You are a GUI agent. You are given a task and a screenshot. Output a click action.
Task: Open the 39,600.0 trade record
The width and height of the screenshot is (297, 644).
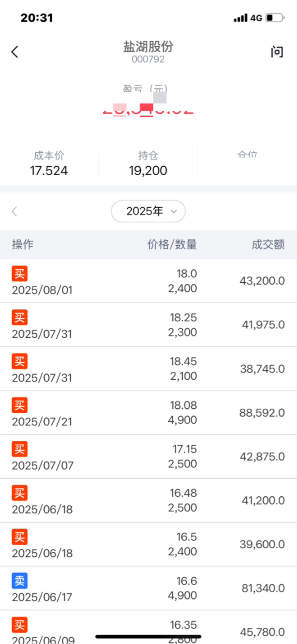click(x=148, y=545)
